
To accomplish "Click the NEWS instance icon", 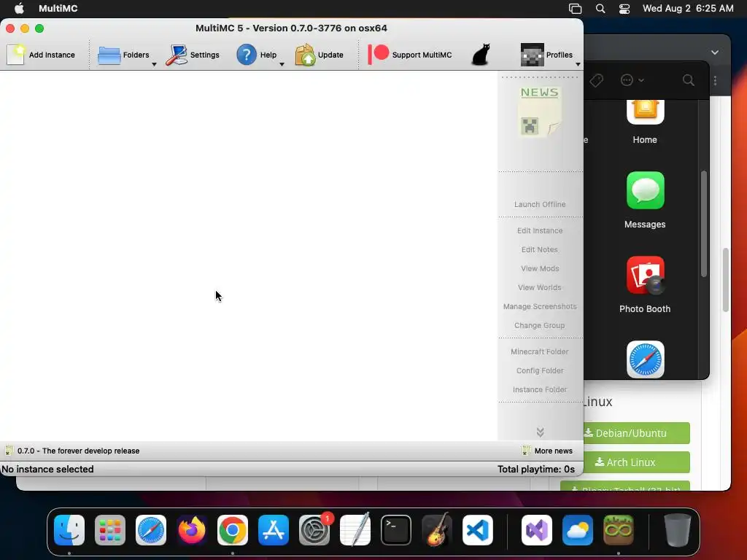I will (540, 112).
